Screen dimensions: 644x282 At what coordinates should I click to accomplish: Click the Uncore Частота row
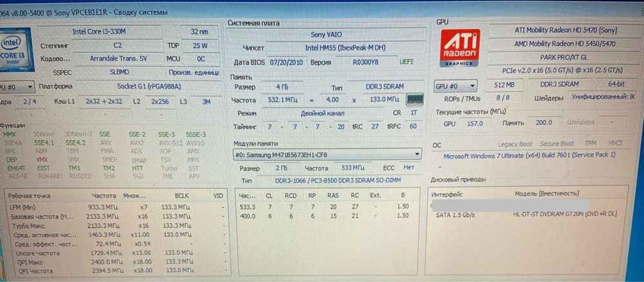pos(117,253)
